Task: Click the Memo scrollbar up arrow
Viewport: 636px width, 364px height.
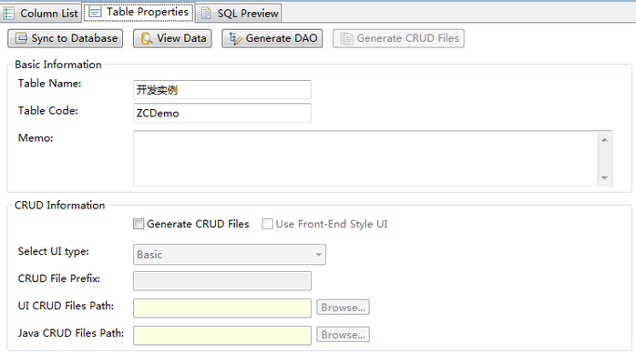Action: (x=604, y=139)
